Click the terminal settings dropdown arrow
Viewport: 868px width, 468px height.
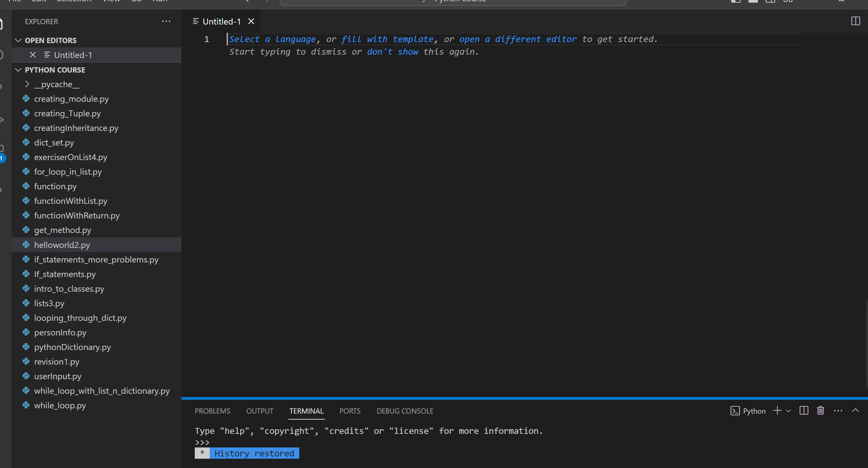(x=787, y=411)
